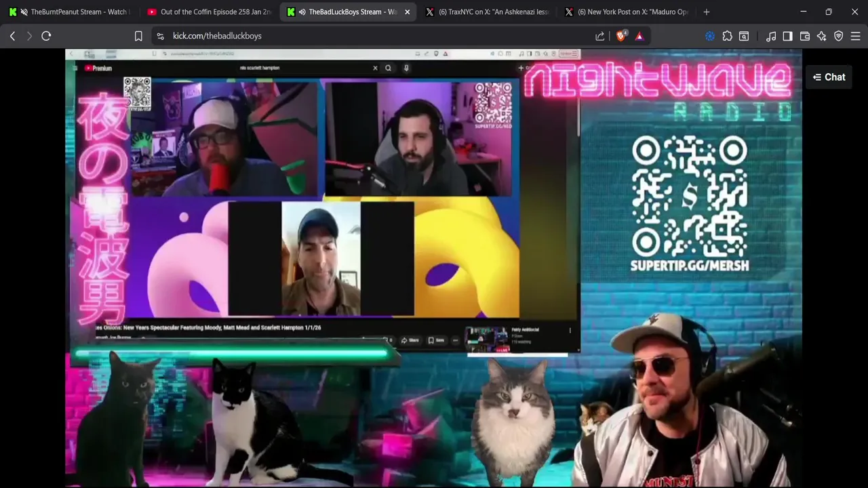868x488 pixels.
Task: Toggle the browser sidebar panel
Action: click(787, 36)
